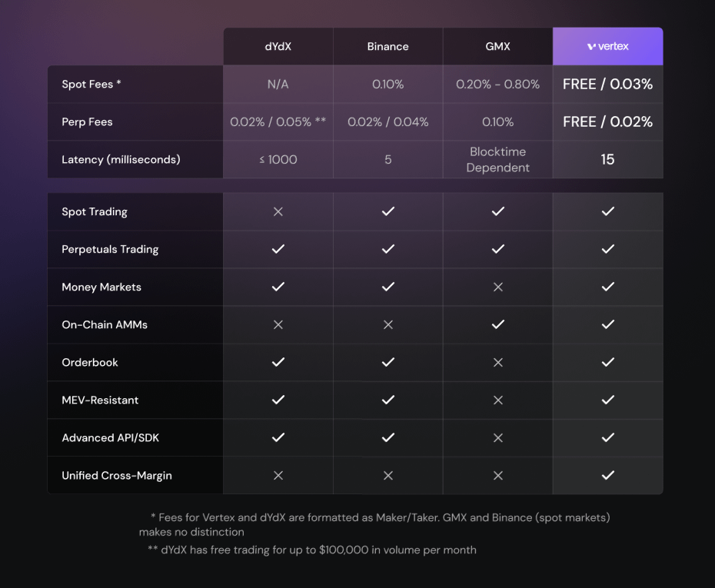Screen dimensions: 715x588
Task: Click Vertex's Unified Cross-Margin checkmark
Action: point(608,476)
